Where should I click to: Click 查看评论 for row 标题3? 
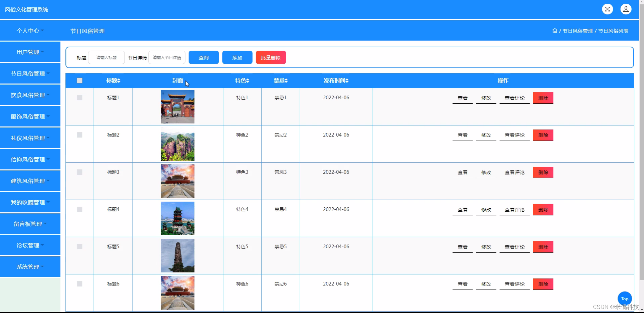pos(515,172)
